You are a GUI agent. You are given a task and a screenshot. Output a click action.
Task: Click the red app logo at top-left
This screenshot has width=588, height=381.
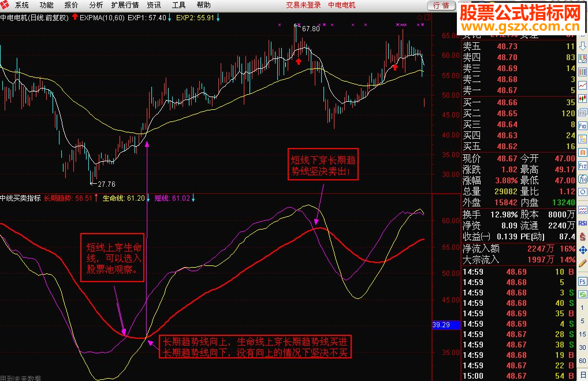(5, 5)
